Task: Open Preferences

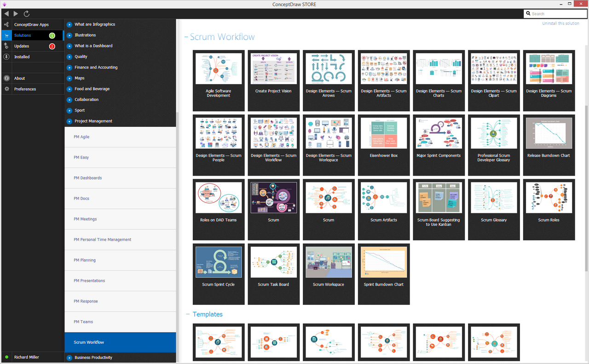Action: tap(25, 89)
